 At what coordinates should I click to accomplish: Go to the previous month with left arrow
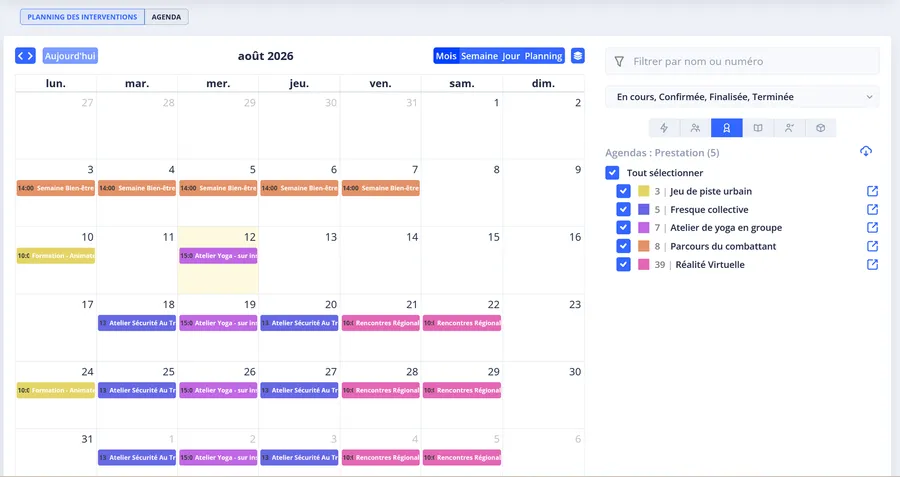[x=21, y=56]
